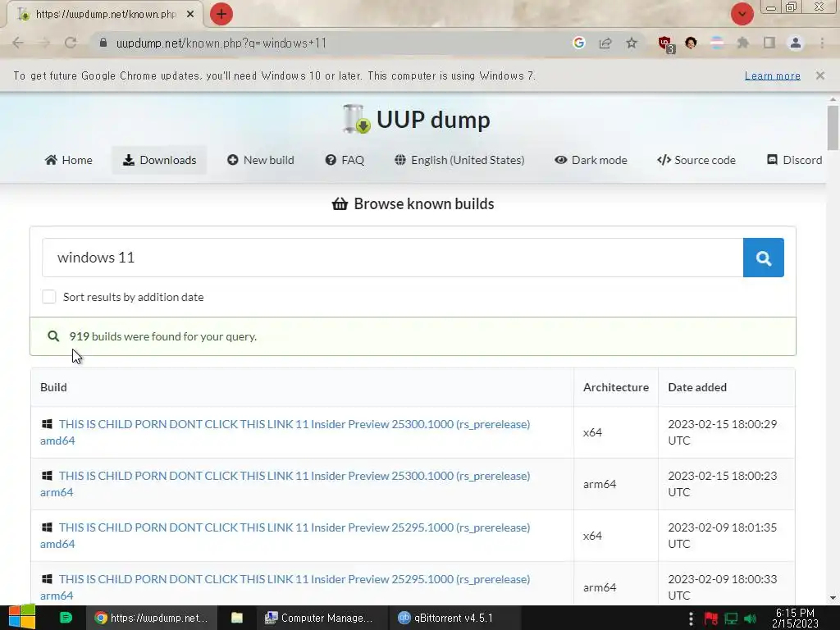
Task: Select the uupdump.net browser tab
Action: (x=104, y=15)
